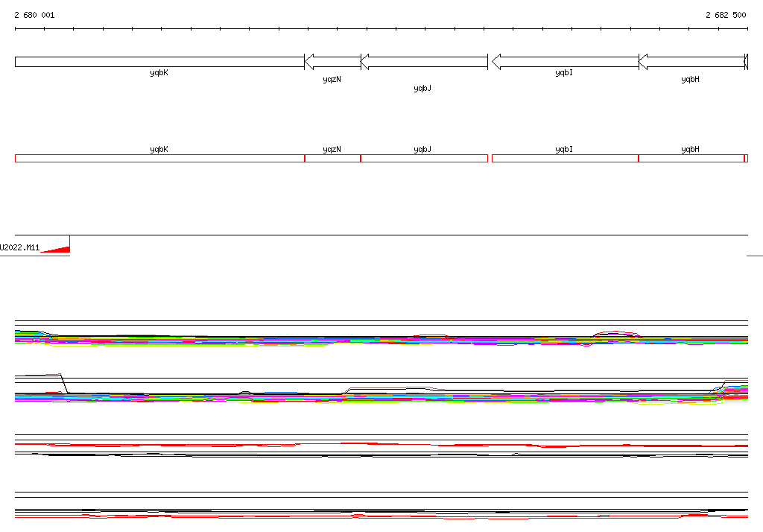This screenshot has height=532, width=763.
Task: Click yqzN label above the red box
Action: 332,150
